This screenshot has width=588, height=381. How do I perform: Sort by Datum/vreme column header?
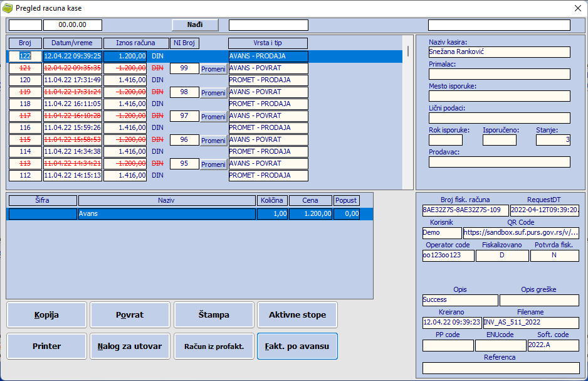click(72, 43)
